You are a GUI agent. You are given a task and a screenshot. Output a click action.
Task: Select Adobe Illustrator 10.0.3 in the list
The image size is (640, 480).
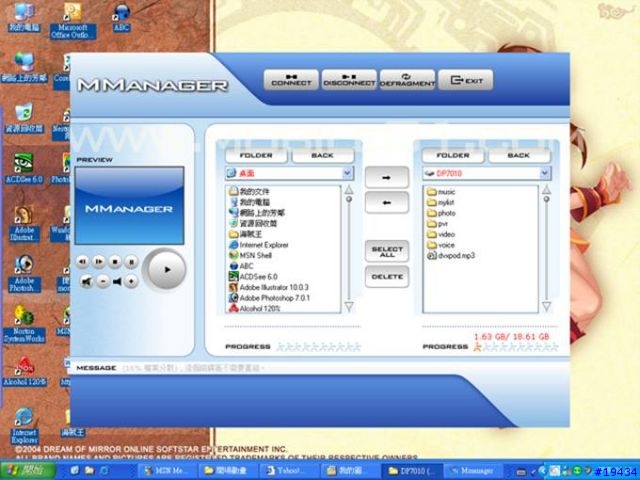(x=269, y=287)
